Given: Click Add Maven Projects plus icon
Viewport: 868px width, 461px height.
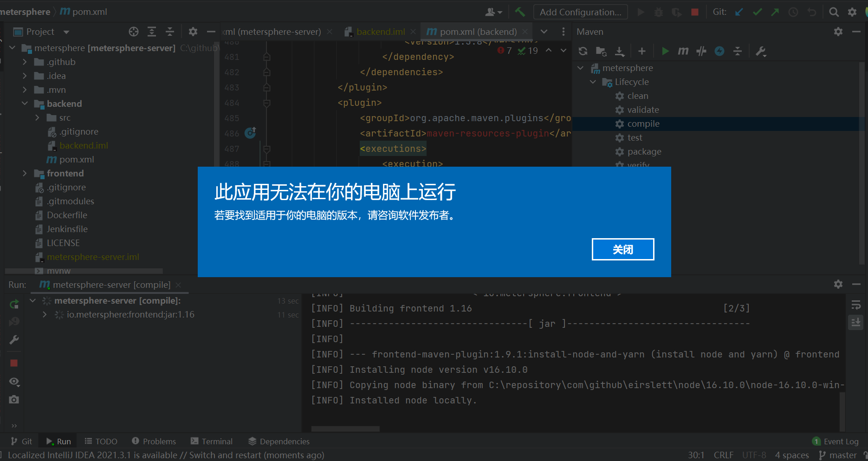Looking at the screenshot, I should pyautogui.click(x=642, y=51).
